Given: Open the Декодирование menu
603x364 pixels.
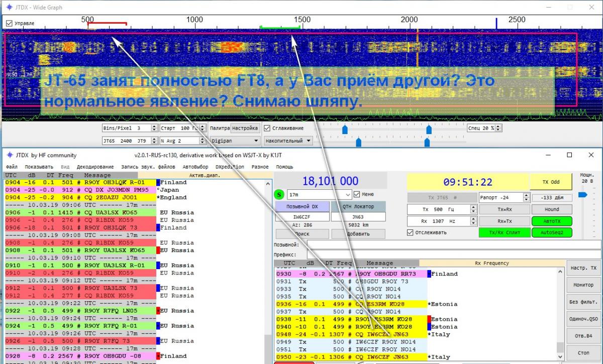Looking at the screenshot, I should 95,167.
